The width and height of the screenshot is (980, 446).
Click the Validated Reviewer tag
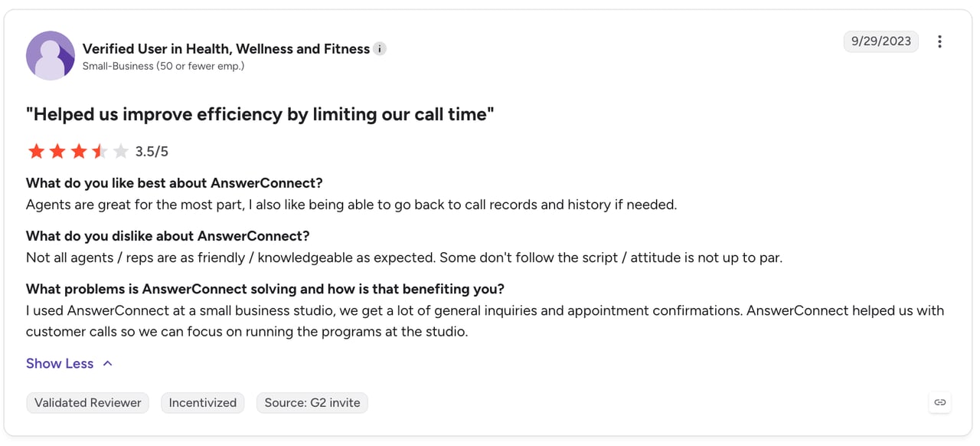(x=88, y=403)
